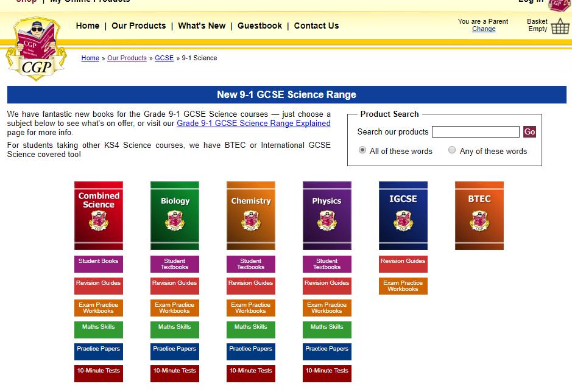Open the IGCSE book cover
572x392 pixels.
pos(403,215)
